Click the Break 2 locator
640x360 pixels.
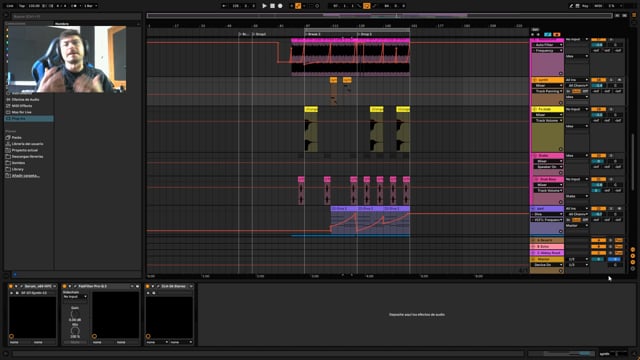pos(313,34)
